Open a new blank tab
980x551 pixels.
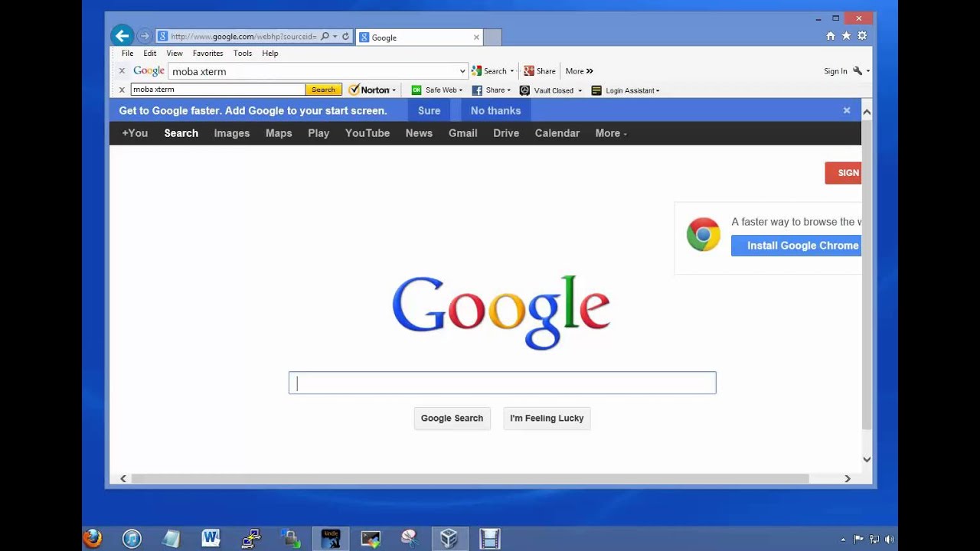pos(493,37)
